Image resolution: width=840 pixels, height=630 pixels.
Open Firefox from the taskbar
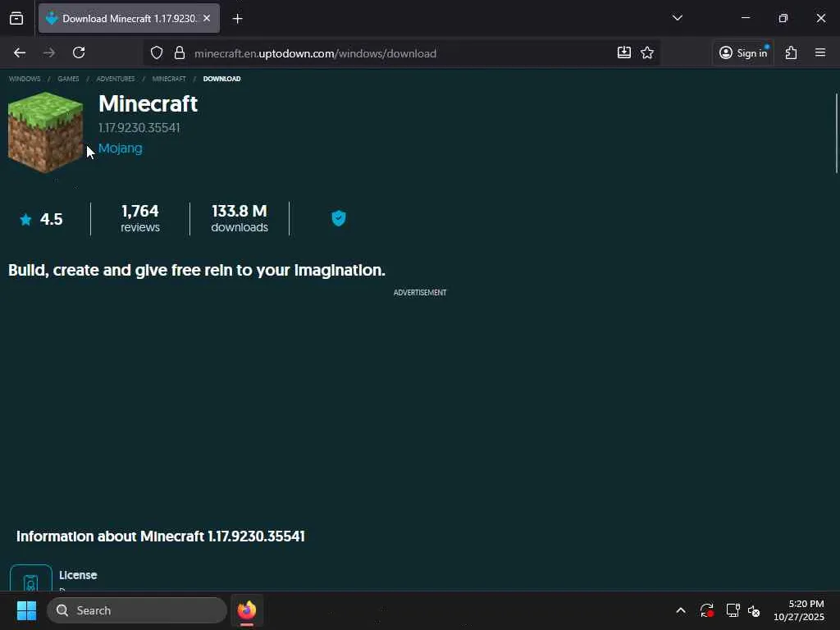tap(247, 610)
